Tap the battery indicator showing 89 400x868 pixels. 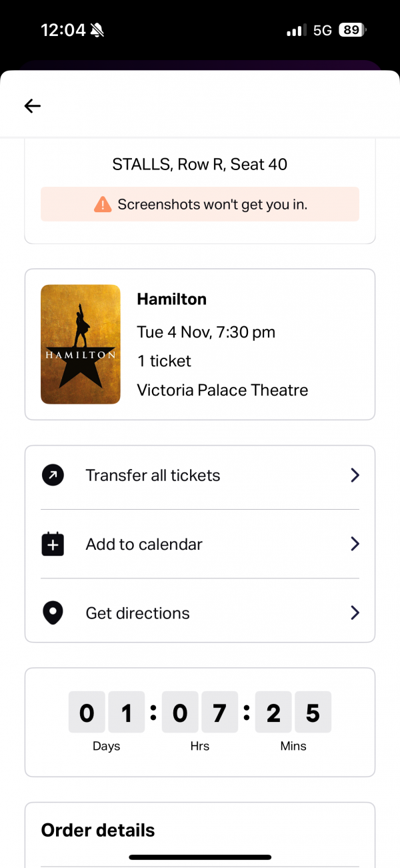point(352,30)
